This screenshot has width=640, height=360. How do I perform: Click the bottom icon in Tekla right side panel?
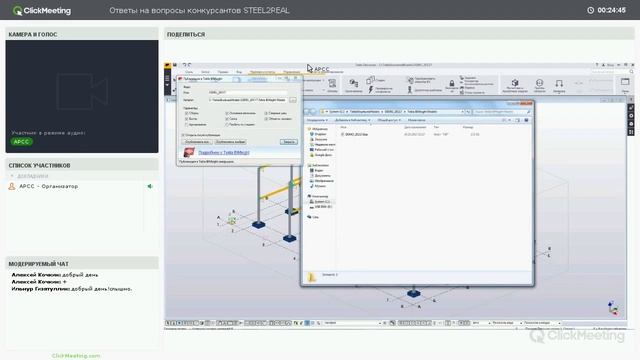tap(631, 132)
